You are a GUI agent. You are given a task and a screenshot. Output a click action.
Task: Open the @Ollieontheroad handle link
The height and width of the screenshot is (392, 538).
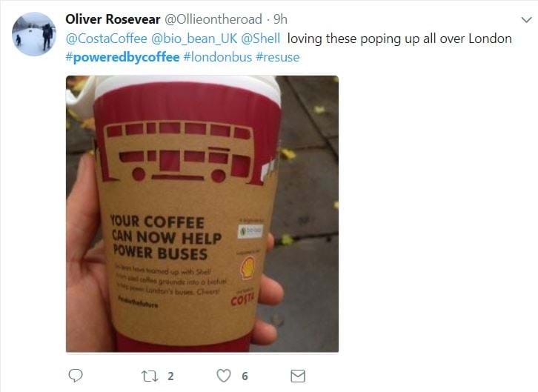click(x=213, y=19)
